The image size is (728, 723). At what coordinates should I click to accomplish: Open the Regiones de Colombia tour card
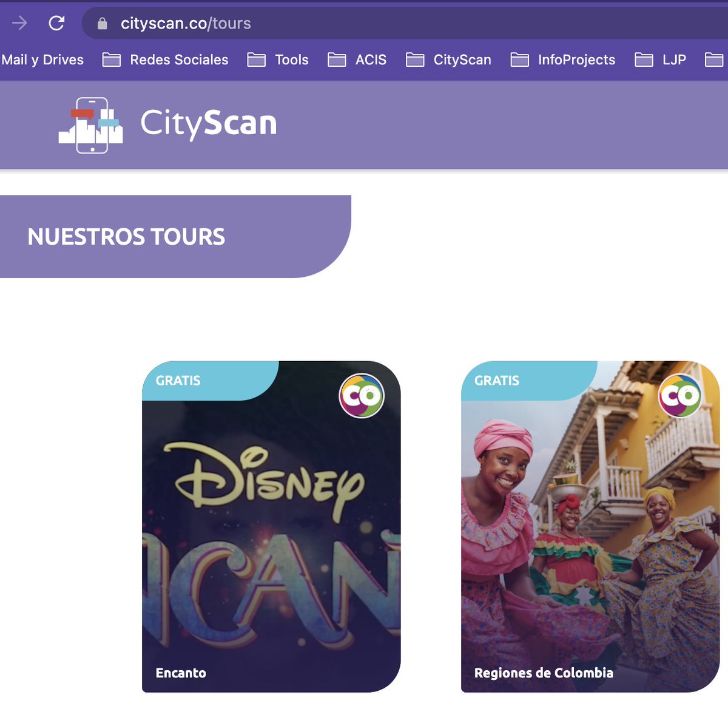point(590,526)
